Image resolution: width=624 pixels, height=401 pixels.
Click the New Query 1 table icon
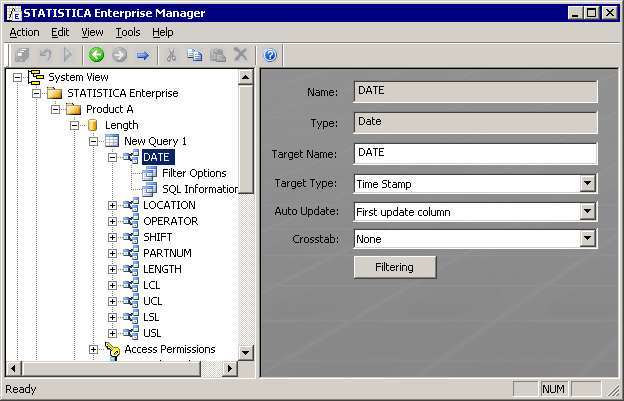(112, 141)
